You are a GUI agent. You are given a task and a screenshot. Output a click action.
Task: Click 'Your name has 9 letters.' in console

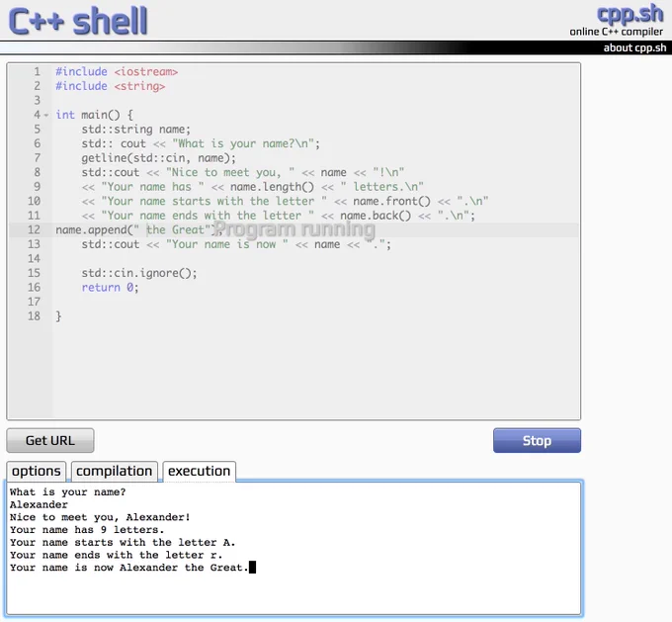tap(87, 530)
